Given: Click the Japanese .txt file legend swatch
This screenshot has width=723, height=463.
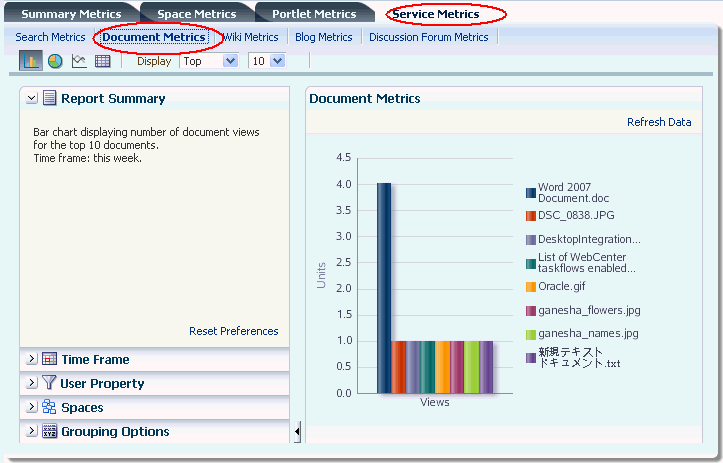Looking at the screenshot, I should pyautogui.click(x=531, y=358).
